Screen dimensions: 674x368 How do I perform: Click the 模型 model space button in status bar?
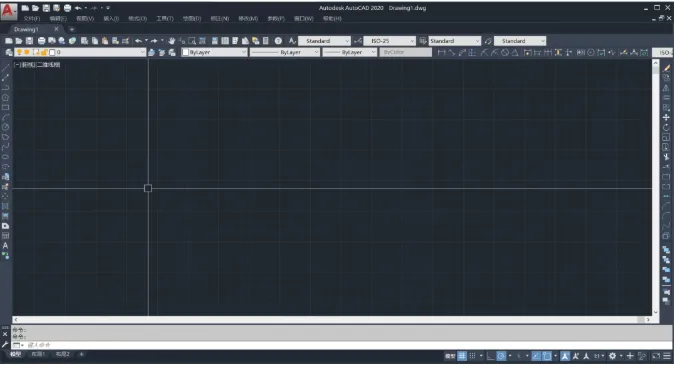tap(450, 356)
